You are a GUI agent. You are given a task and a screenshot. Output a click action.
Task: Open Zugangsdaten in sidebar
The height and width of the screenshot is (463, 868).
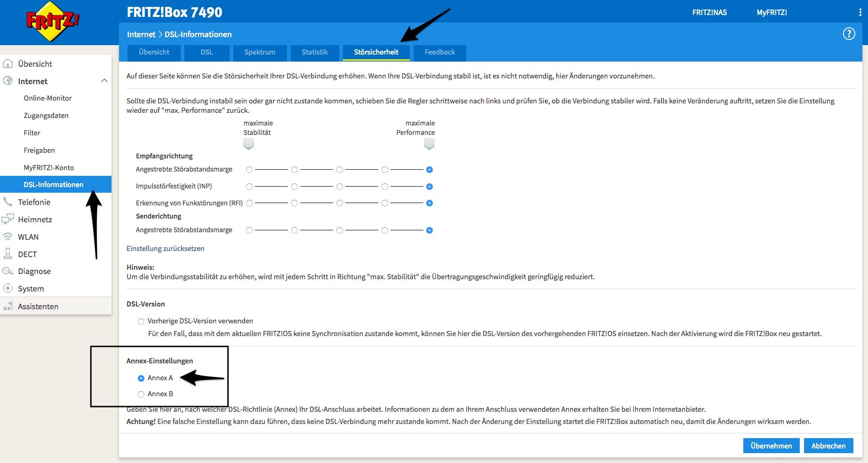pos(46,116)
